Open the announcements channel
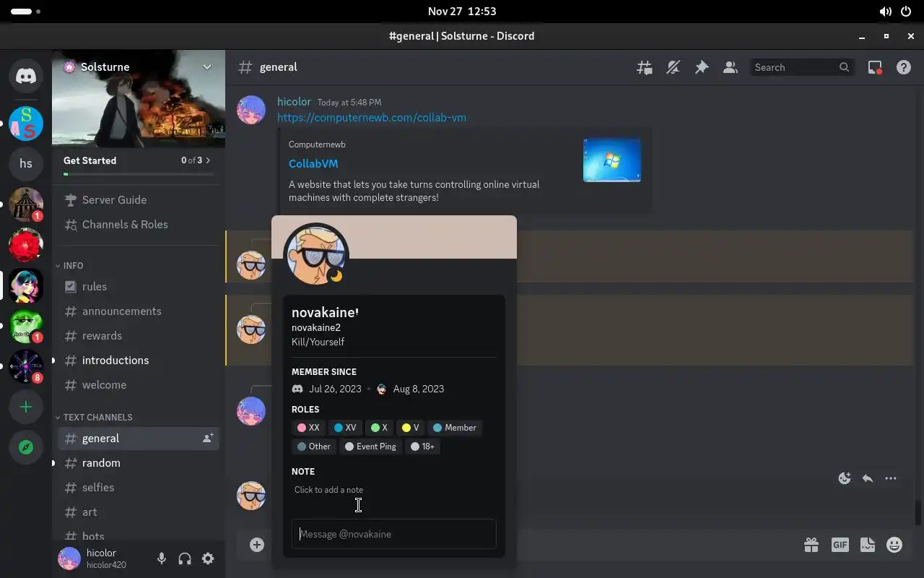Image resolution: width=924 pixels, height=578 pixels. (139, 311)
